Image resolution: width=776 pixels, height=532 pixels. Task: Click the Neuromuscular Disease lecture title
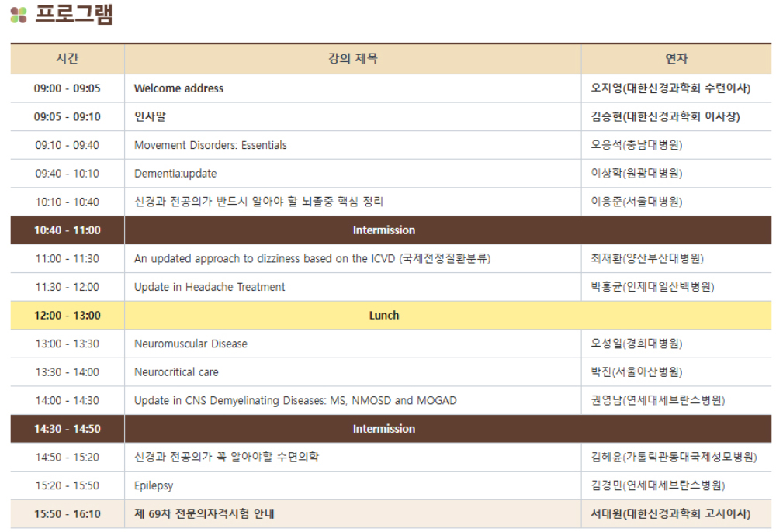pyautogui.click(x=191, y=344)
